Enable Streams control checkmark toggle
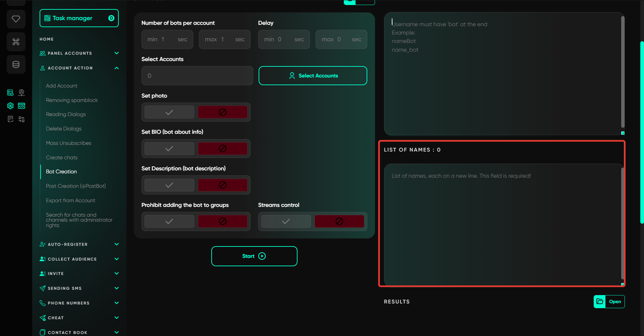The width and height of the screenshot is (644, 336). coord(286,221)
